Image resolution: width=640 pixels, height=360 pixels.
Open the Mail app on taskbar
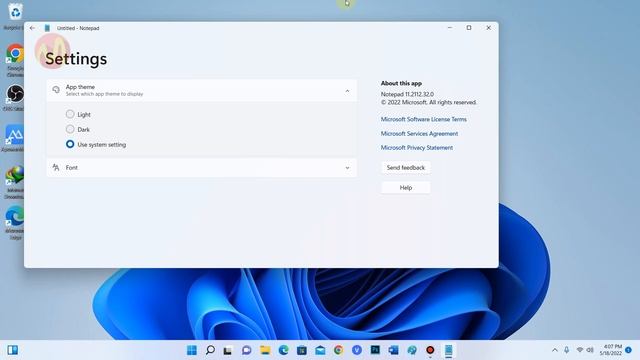320,350
